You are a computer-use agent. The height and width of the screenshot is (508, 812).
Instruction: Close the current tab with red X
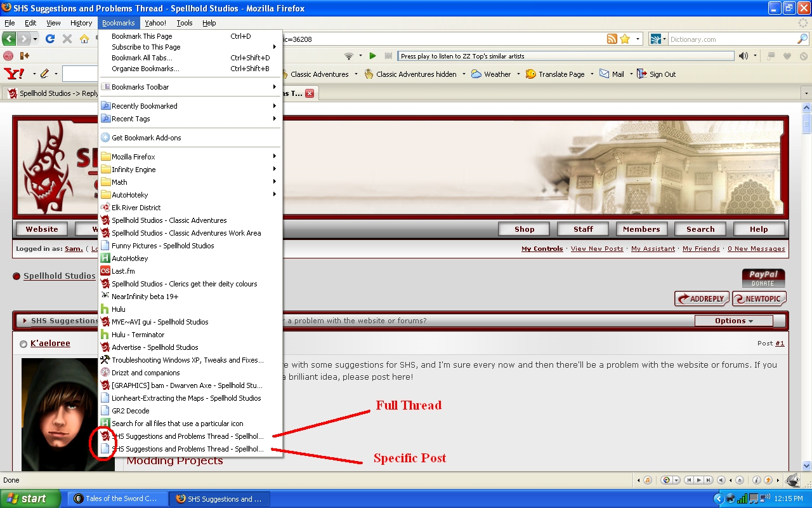point(310,93)
